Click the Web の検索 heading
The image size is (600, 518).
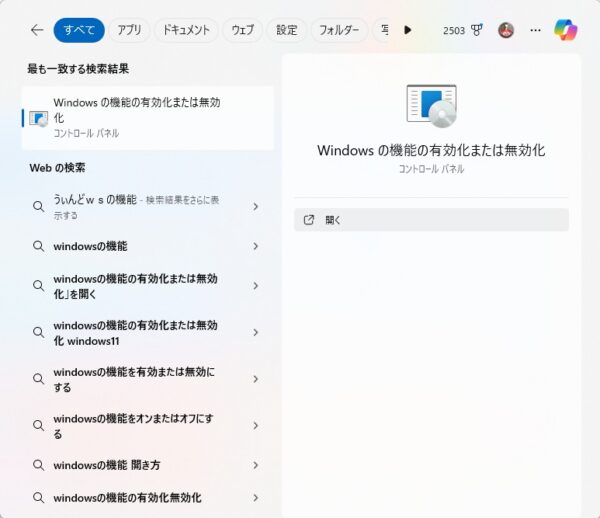57,168
